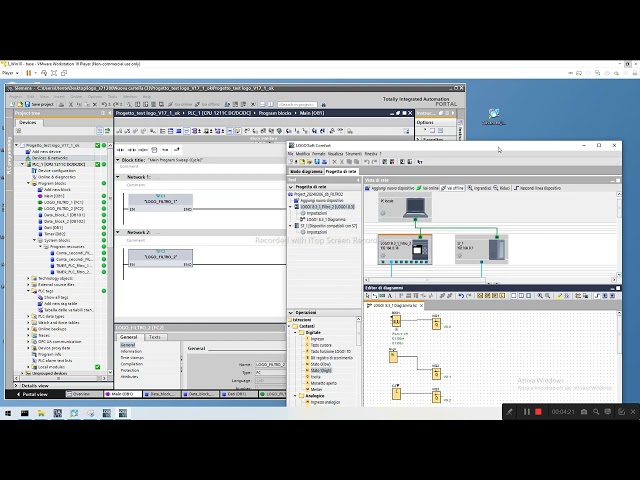Open the Modifica menu in LOGO!Soft Comfort
This screenshot has width=640, height=480.
tap(302, 154)
